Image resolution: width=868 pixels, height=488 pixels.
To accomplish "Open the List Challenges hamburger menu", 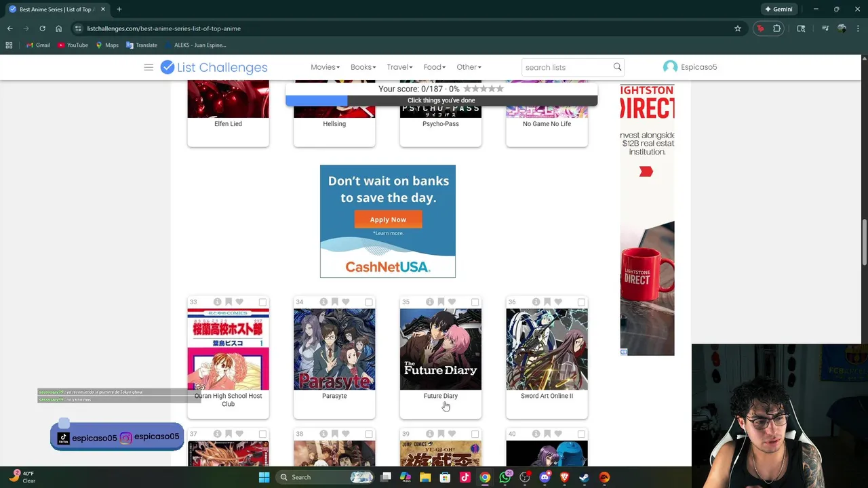I will coord(149,67).
